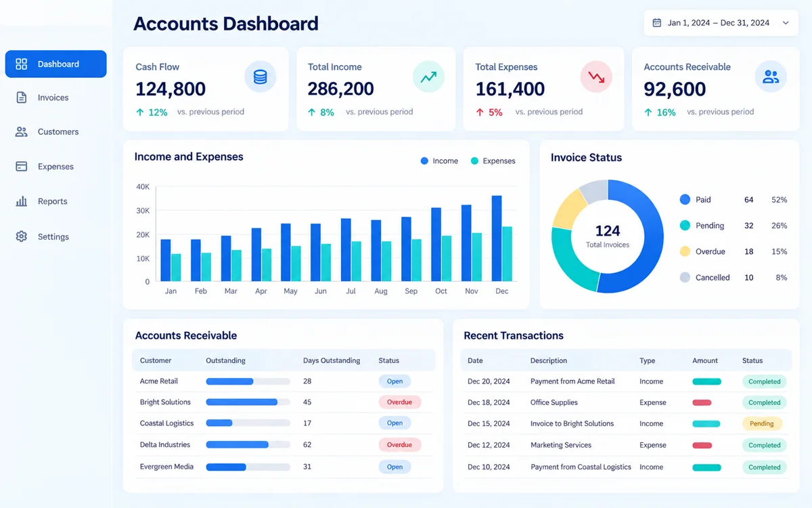
Task: Click the Accounts Receivable value 92,600
Action: click(x=675, y=89)
